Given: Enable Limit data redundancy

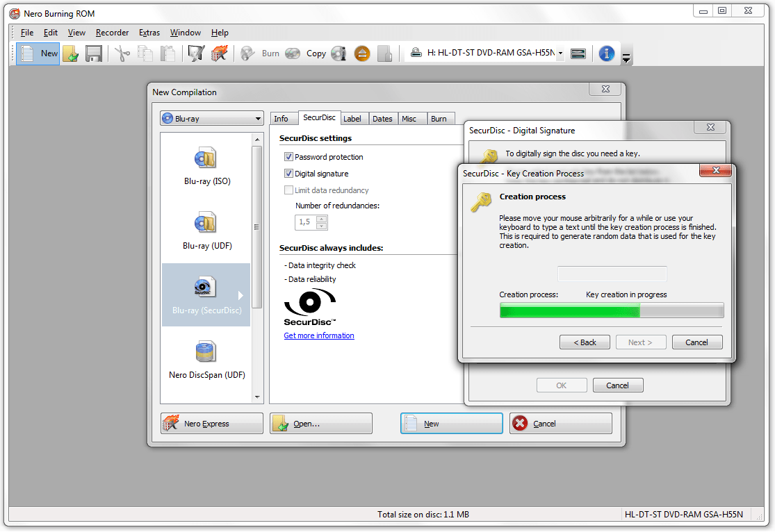Looking at the screenshot, I should point(288,190).
